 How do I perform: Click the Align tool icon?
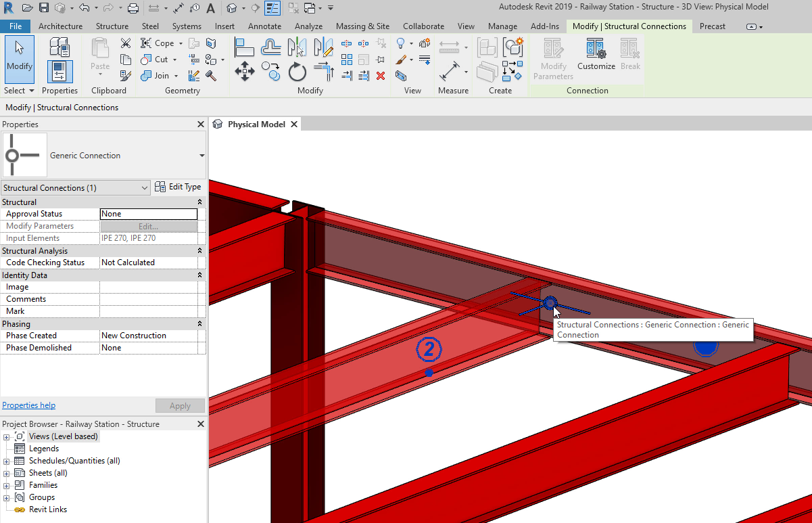click(244, 47)
